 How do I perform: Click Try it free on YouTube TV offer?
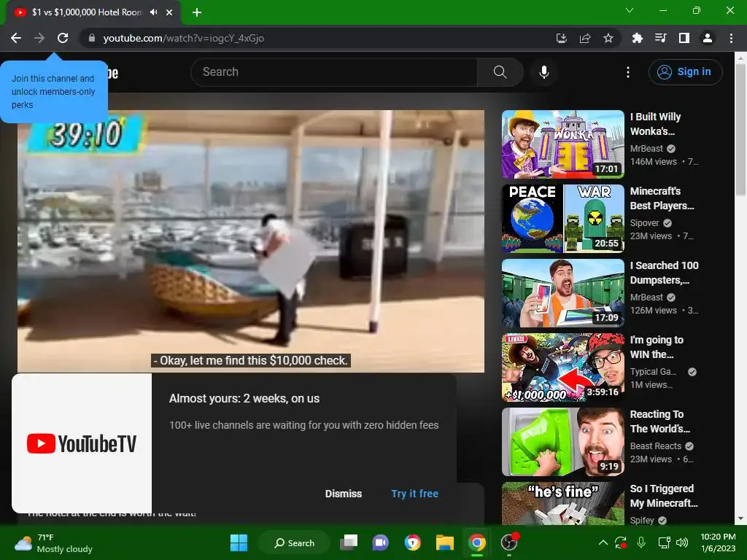pyautogui.click(x=414, y=494)
